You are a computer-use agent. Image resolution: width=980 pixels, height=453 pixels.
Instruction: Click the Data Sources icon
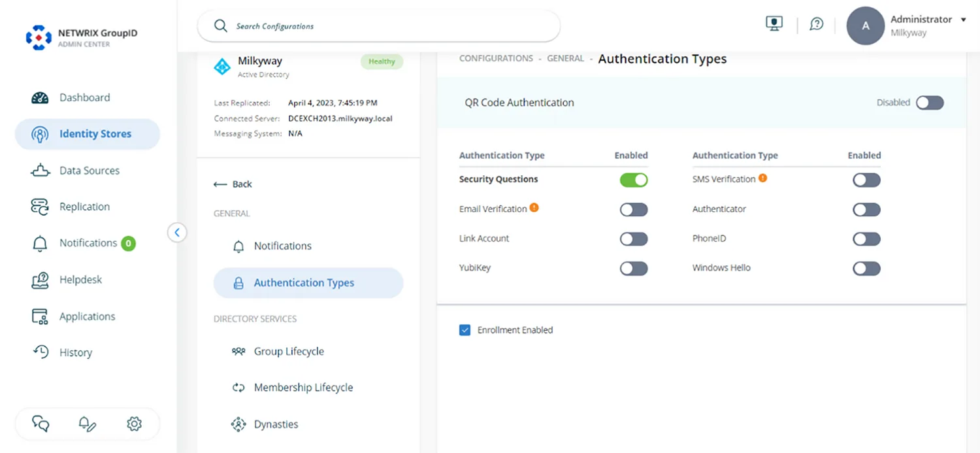point(40,171)
